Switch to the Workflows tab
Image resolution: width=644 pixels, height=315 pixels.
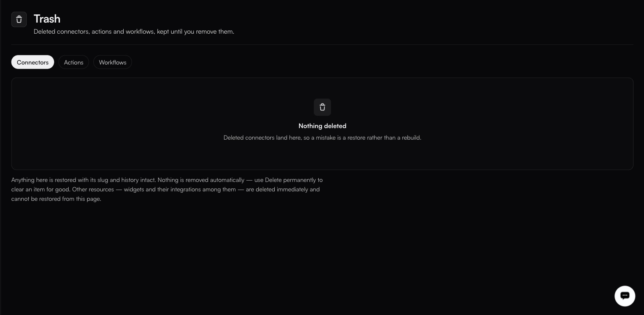[x=113, y=62]
